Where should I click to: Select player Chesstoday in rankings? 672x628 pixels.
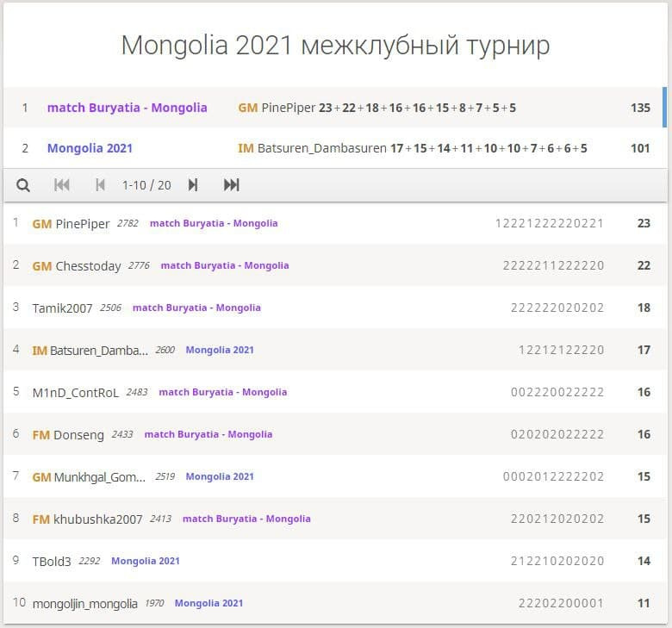coord(88,266)
